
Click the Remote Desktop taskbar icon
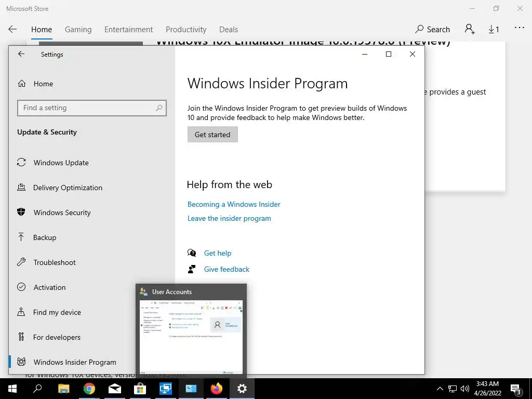tap(166, 389)
